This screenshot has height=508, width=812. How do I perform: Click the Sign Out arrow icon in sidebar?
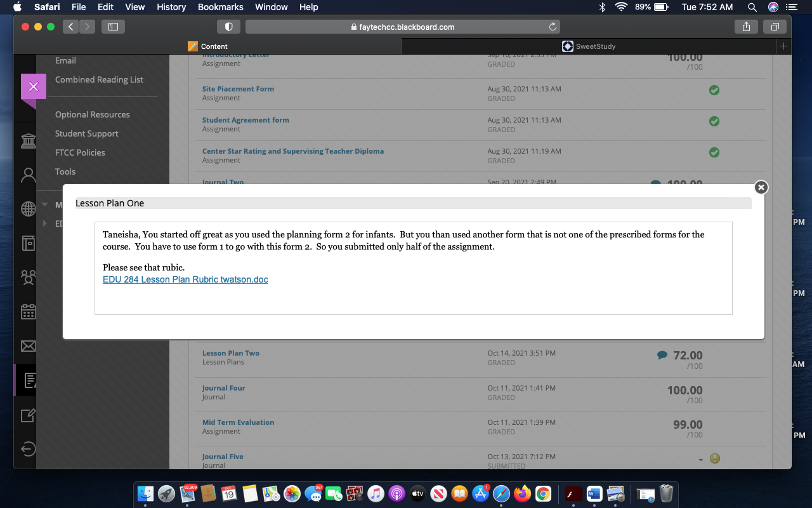tap(29, 449)
